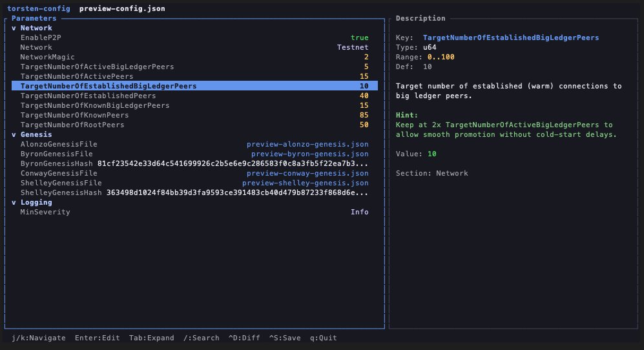Click the ShelleyGenesisHash 363498d1... value

[237, 192]
